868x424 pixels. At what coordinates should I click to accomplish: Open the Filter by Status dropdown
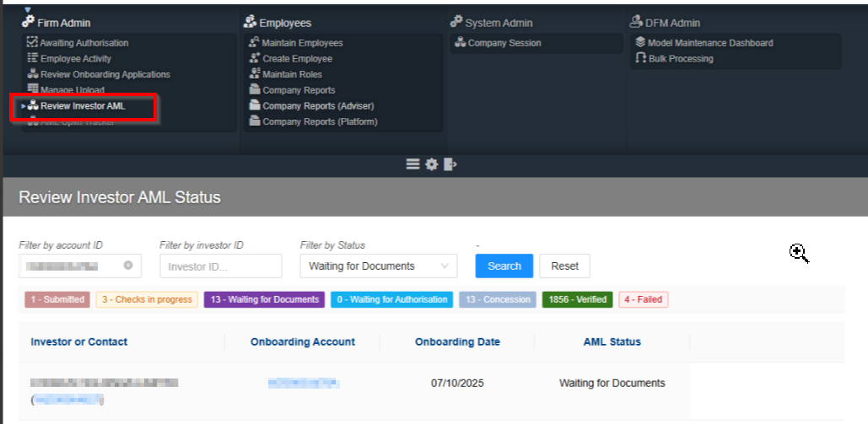point(379,266)
